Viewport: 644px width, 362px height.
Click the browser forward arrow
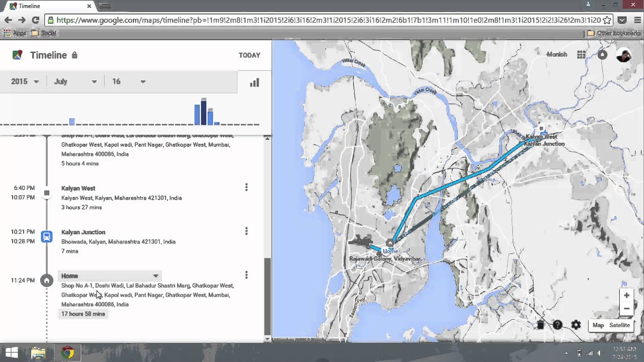22,20
